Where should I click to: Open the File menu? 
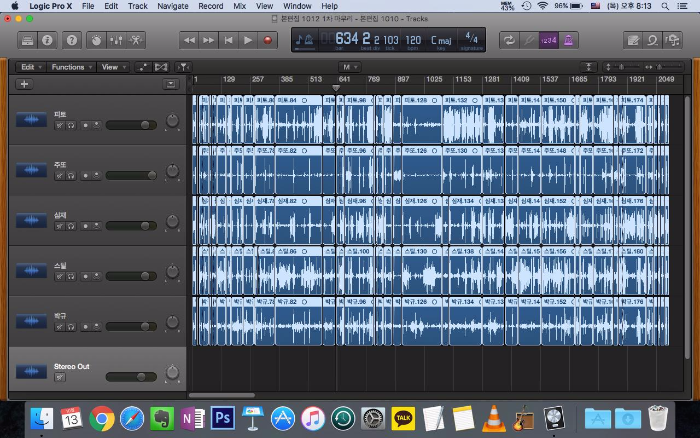click(x=88, y=6)
